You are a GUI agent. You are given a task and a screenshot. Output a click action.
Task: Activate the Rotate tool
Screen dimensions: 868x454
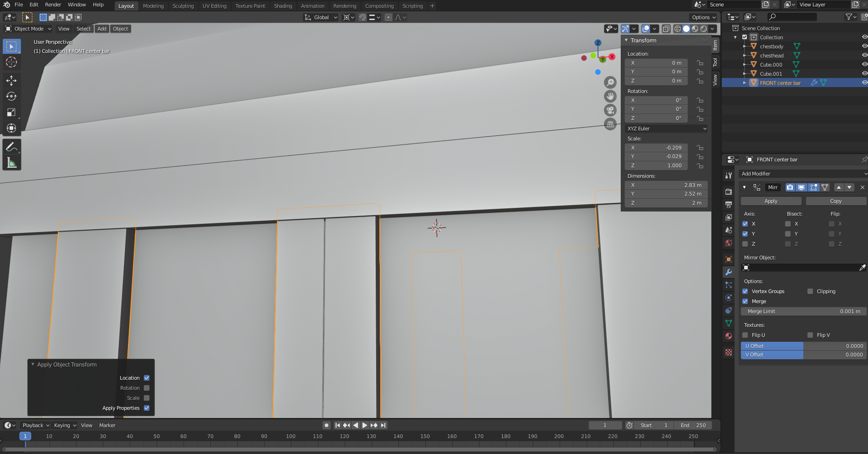pos(11,97)
